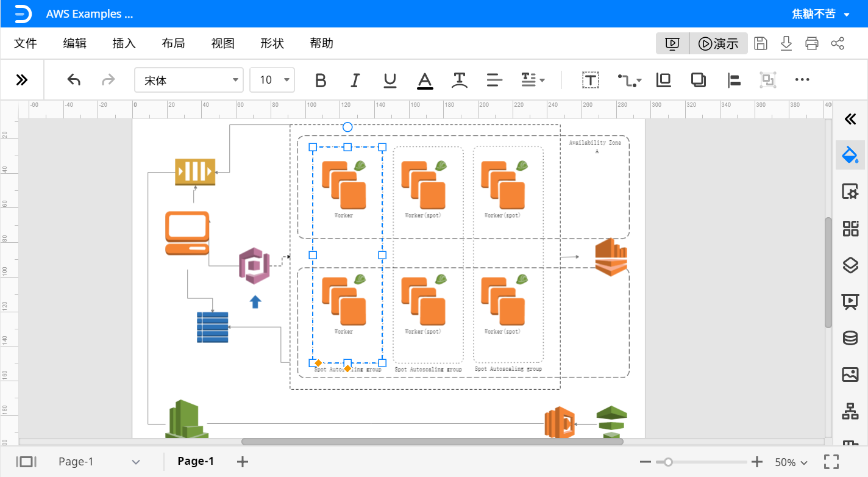Viewport: 868px width, 477px height.
Task: Open the 插入 menu
Action: pyautogui.click(x=124, y=43)
